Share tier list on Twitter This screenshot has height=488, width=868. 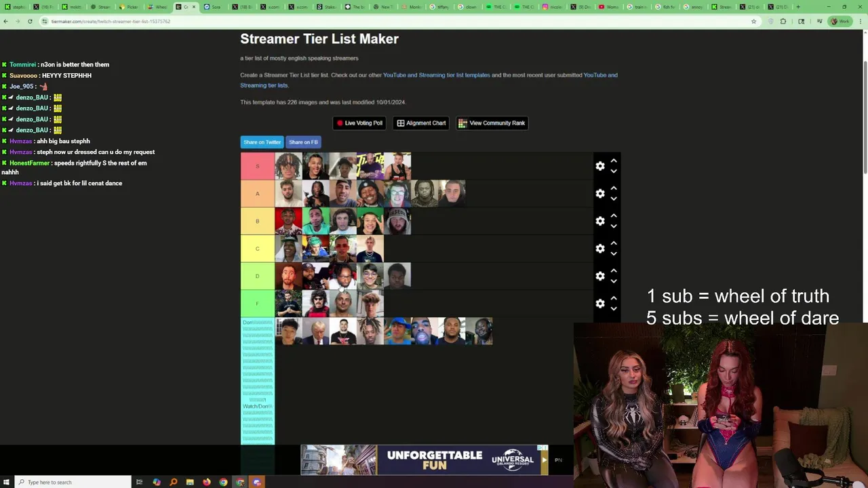[x=262, y=142]
